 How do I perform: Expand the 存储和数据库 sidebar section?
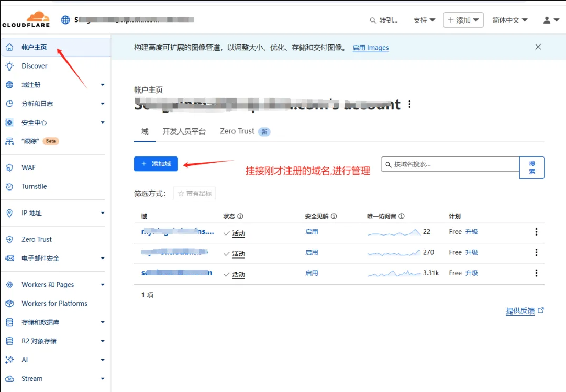(x=103, y=322)
